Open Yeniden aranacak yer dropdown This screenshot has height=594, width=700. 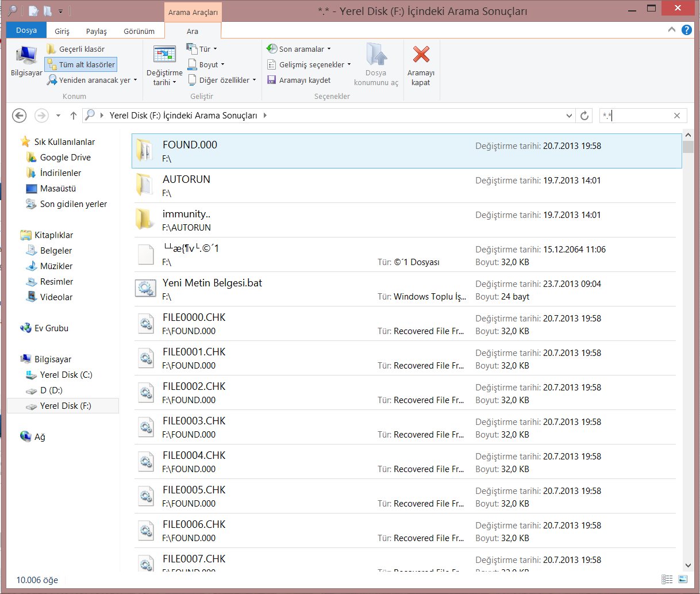pyautogui.click(x=92, y=80)
